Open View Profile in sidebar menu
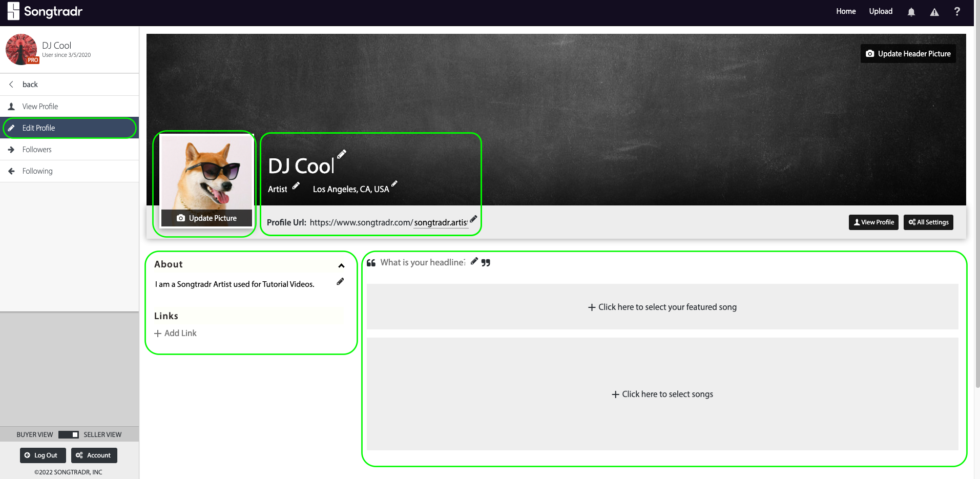Viewport: 980px width, 479px height. click(x=70, y=107)
